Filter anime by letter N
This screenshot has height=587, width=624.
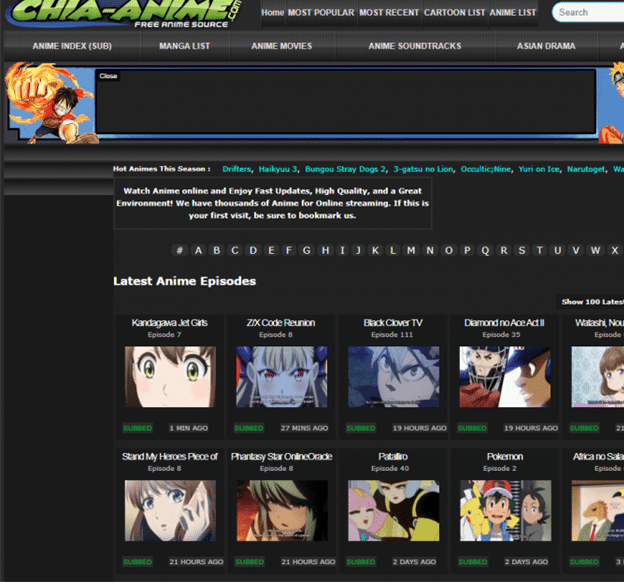click(x=430, y=250)
